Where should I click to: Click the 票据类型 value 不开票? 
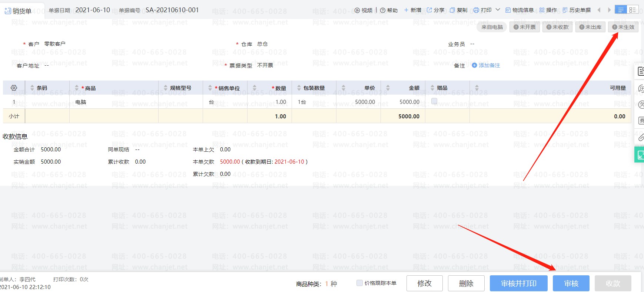(x=265, y=65)
